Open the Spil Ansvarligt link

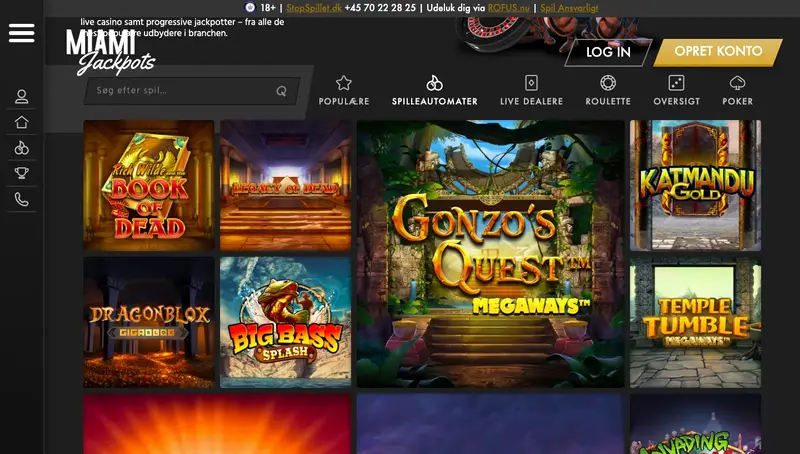tap(569, 8)
